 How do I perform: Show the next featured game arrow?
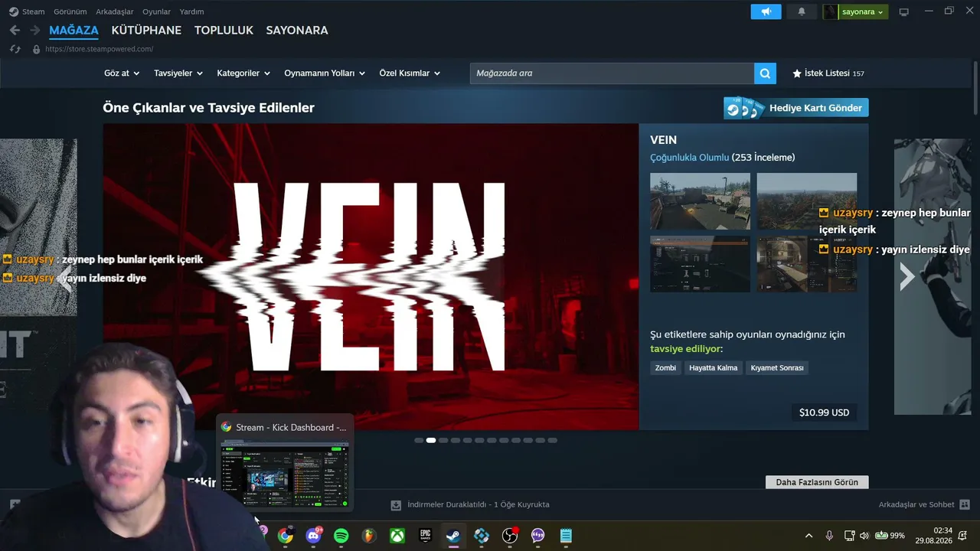pos(907,276)
